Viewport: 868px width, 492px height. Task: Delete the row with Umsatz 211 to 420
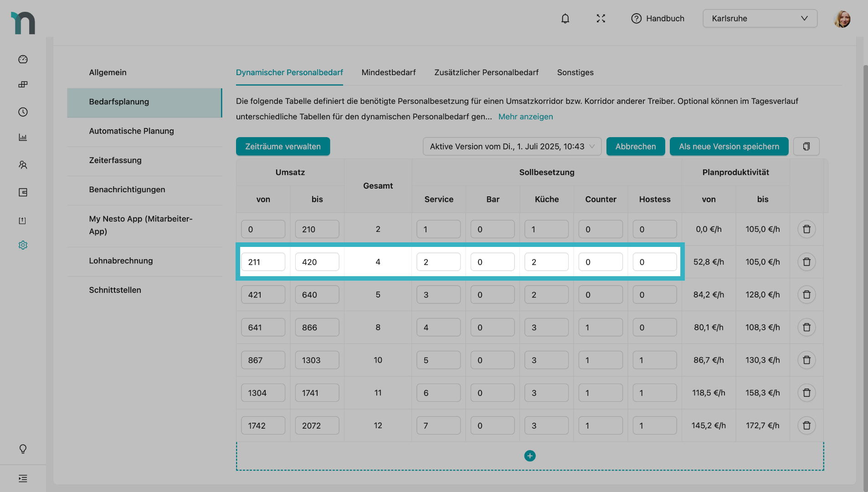point(806,262)
